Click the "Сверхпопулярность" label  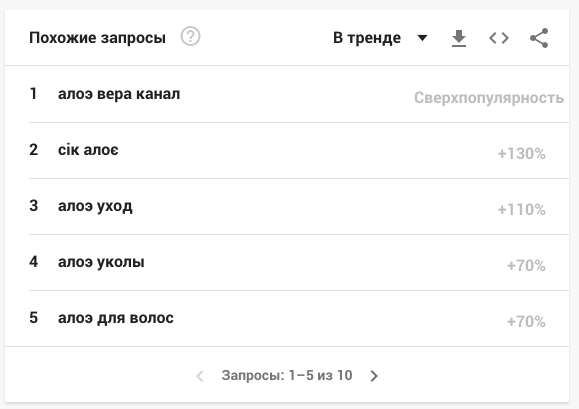tap(489, 98)
